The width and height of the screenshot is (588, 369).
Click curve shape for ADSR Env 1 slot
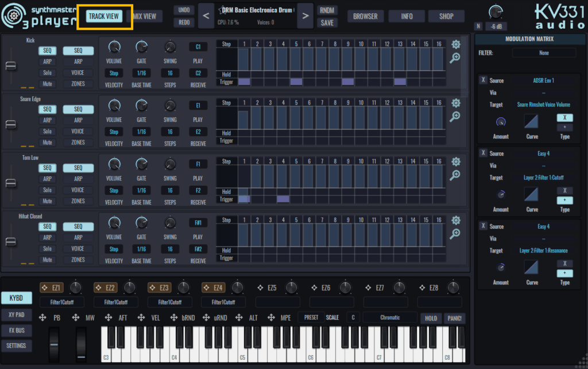(x=531, y=121)
